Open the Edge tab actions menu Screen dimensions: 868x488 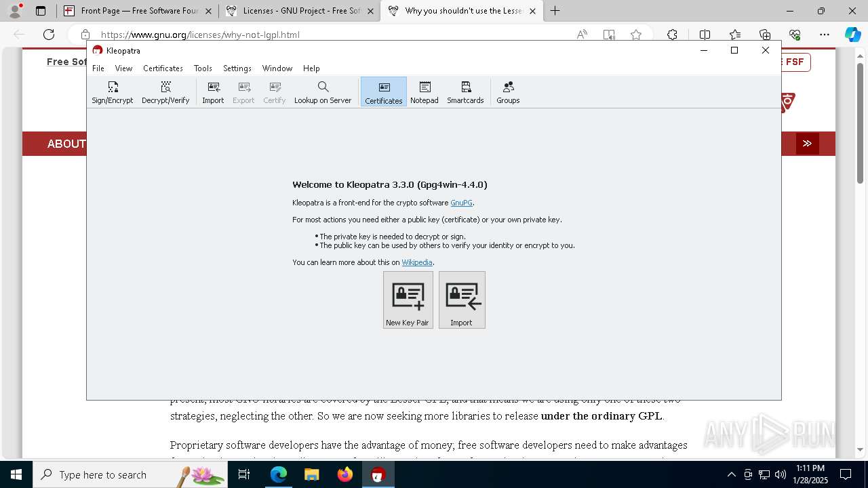coord(41,11)
